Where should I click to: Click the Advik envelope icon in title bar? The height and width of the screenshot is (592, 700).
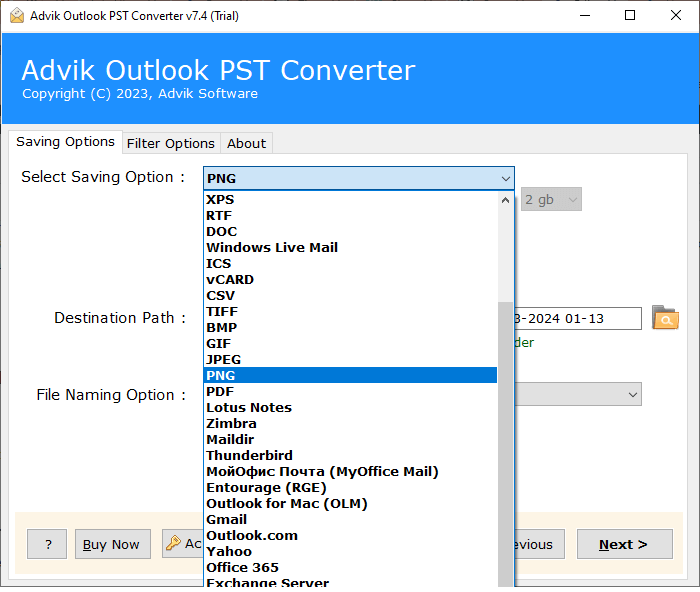[17, 16]
